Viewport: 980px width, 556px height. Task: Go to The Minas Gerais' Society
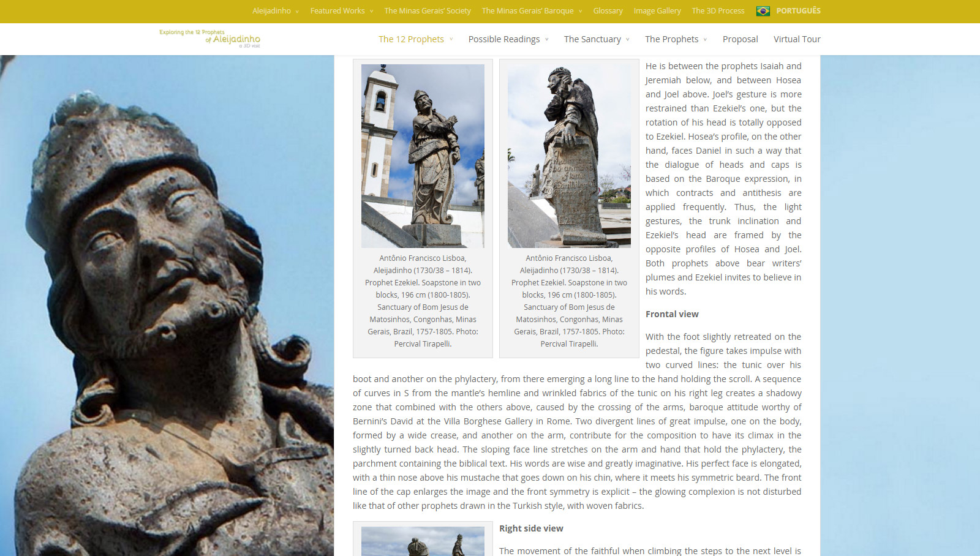(428, 11)
